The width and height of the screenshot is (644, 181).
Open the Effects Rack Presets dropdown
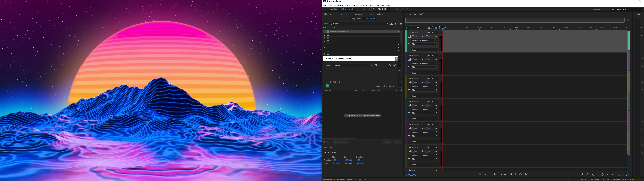point(360,24)
